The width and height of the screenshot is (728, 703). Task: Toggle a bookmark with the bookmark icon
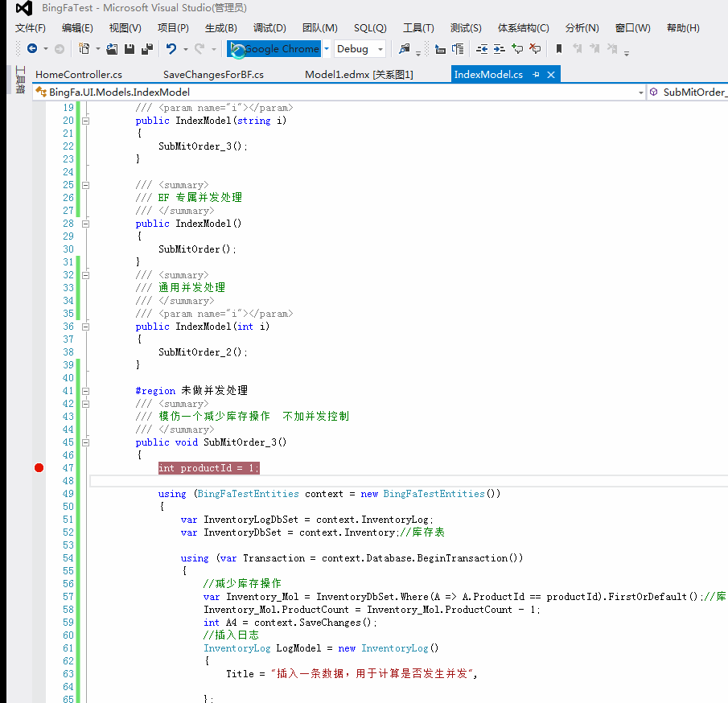coord(559,49)
